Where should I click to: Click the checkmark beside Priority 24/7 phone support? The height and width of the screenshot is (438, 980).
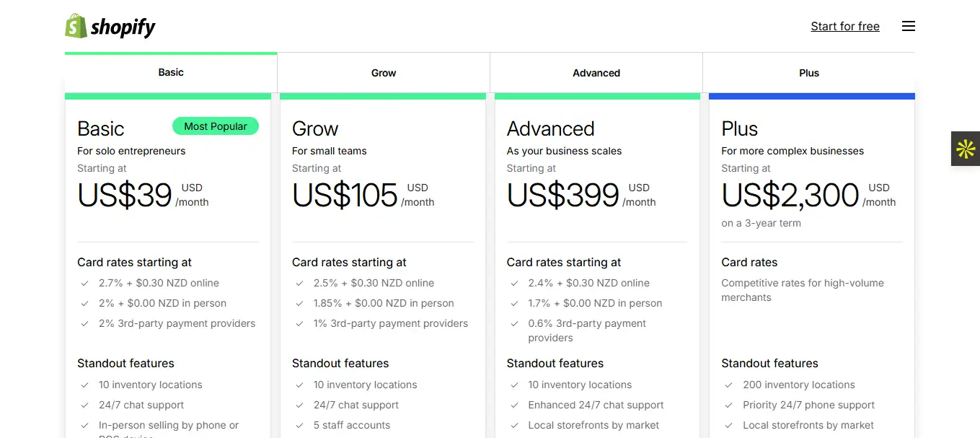[x=729, y=405]
